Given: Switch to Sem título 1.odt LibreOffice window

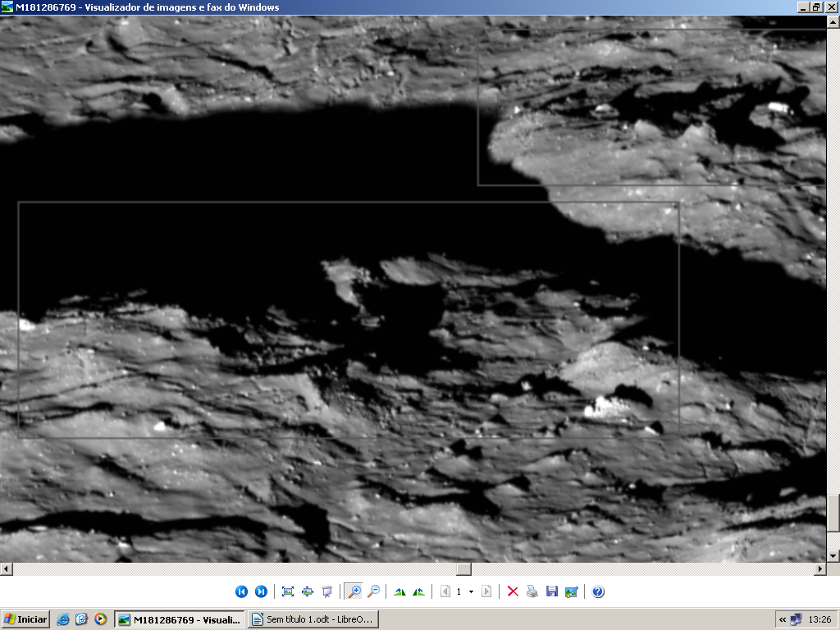Looking at the screenshot, I should pyautogui.click(x=313, y=619).
